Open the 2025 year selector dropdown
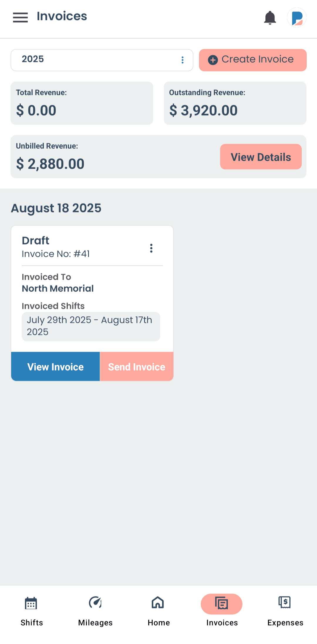The image size is (317, 644). (x=97, y=60)
